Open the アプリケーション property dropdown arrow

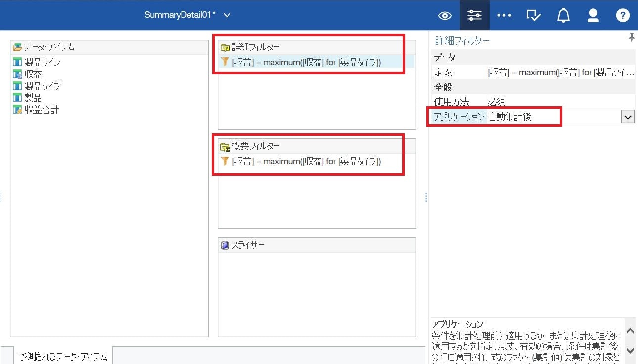(x=628, y=117)
